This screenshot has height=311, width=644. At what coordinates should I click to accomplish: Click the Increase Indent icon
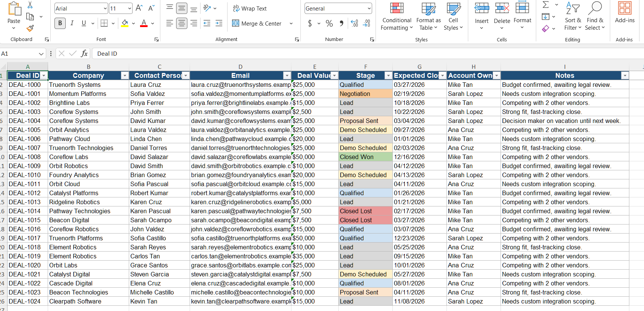(219, 23)
